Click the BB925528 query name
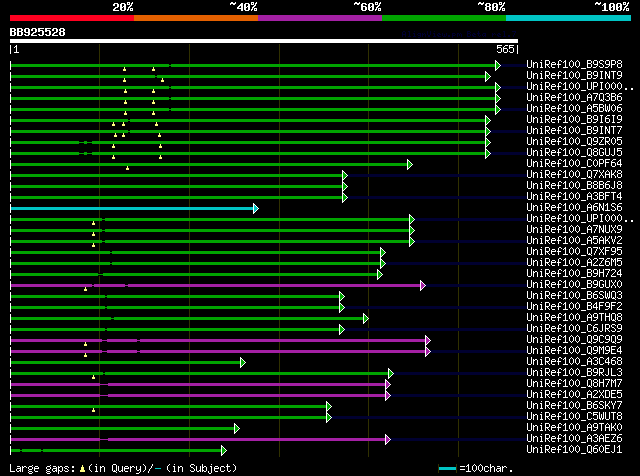This screenshot has width=640, height=476. point(38,32)
